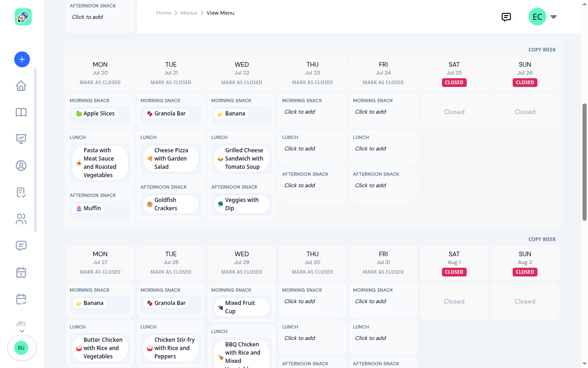Image resolution: width=588 pixels, height=368 pixels.
Task: Open Grilled Cheese Sandwich lunch item
Action: [242, 159]
